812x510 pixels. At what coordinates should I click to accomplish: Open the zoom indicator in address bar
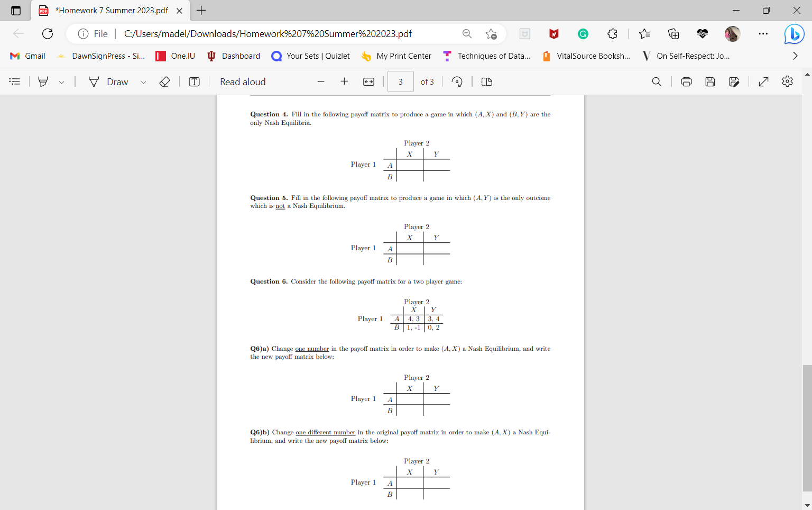pyautogui.click(x=467, y=34)
